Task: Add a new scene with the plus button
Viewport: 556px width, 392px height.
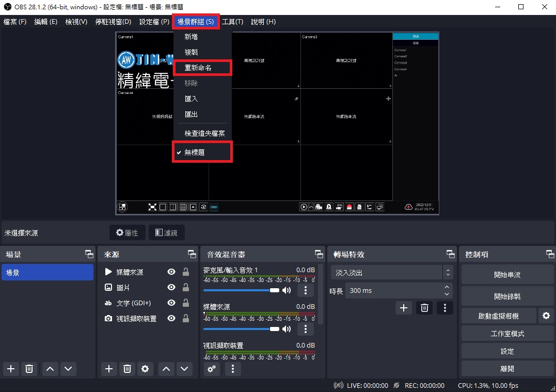Action: [x=11, y=369]
